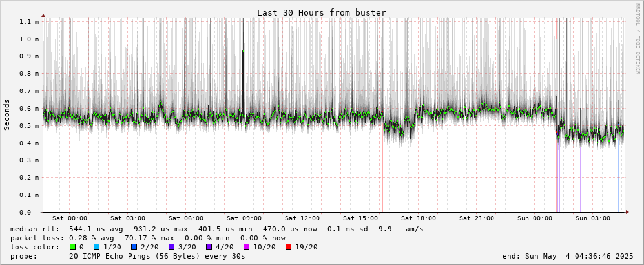Click the 'loss color:' legend label

point(35,247)
